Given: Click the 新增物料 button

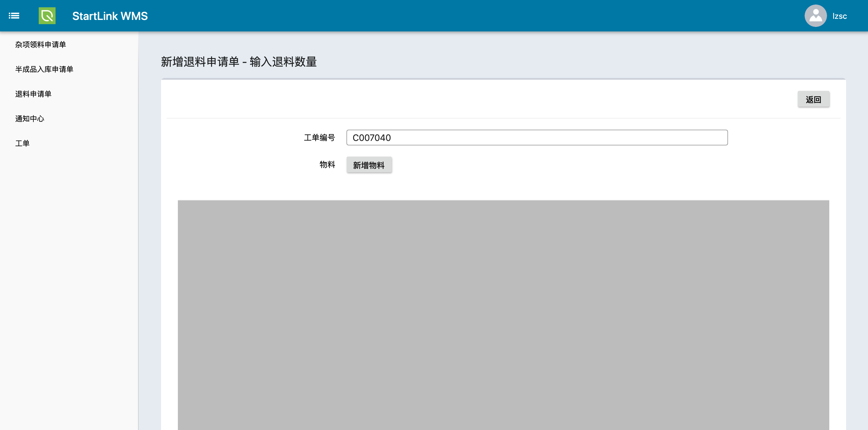Looking at the screenshot, I should pyautogui.click(x=369, y=165).
